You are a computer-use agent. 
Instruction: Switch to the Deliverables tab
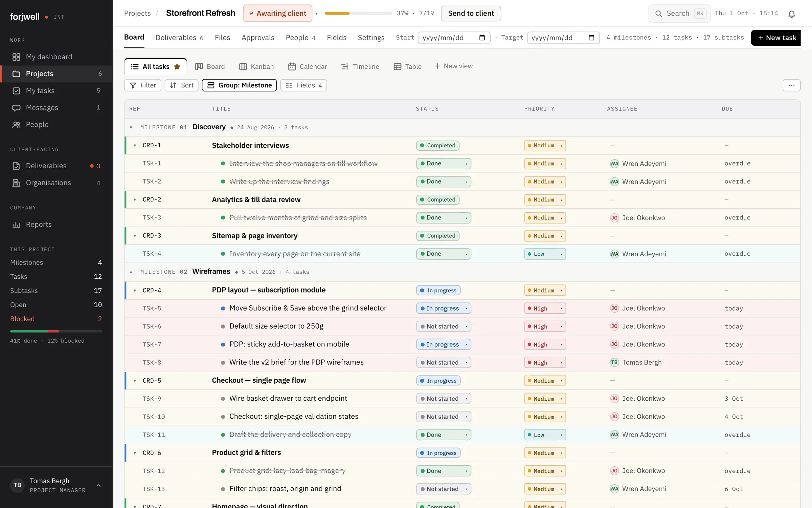(179, 38)
